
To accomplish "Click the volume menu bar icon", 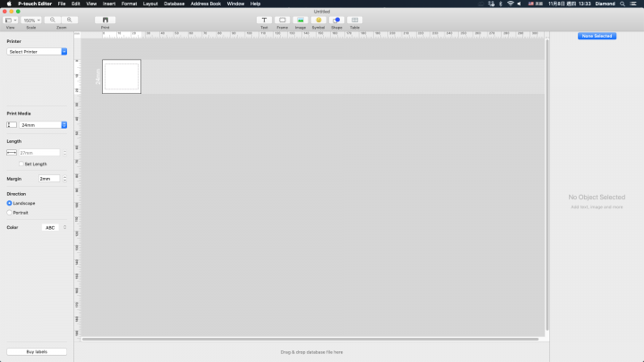I will tap(519, 4).
